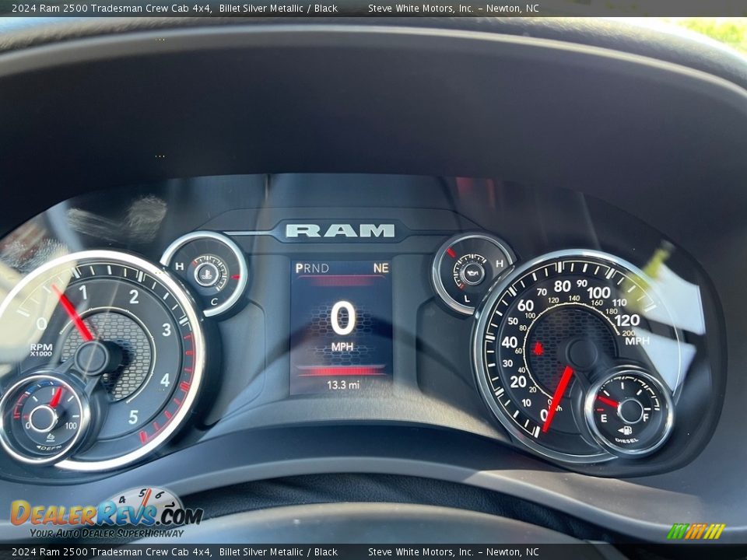Click the digital speed readout 0 MPH

[342, 326]
